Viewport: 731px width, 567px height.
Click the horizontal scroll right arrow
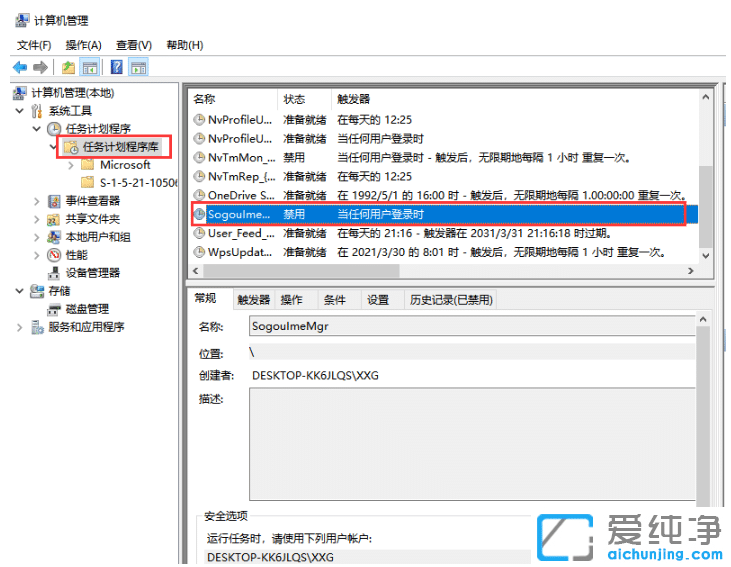tap(691, 271)
